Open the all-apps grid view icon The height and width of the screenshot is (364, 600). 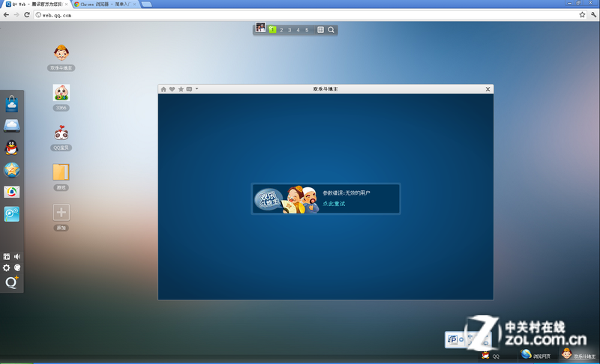[321, 30]
